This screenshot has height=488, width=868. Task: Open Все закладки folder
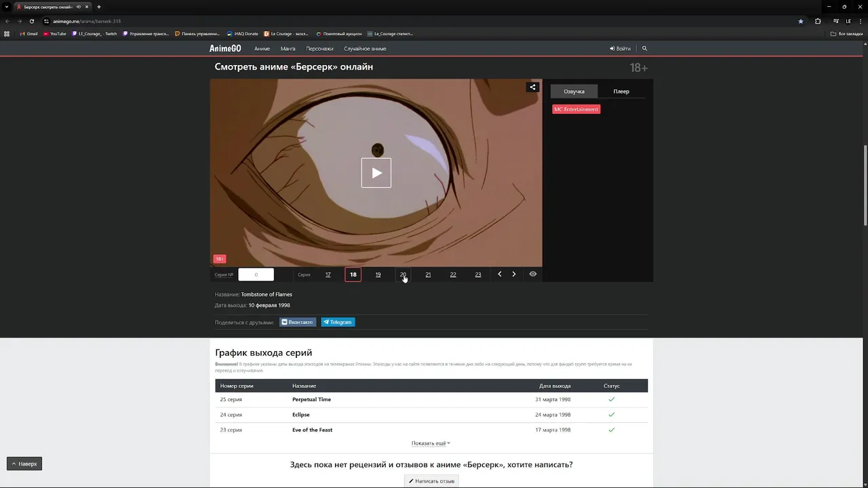pos(847,33)
